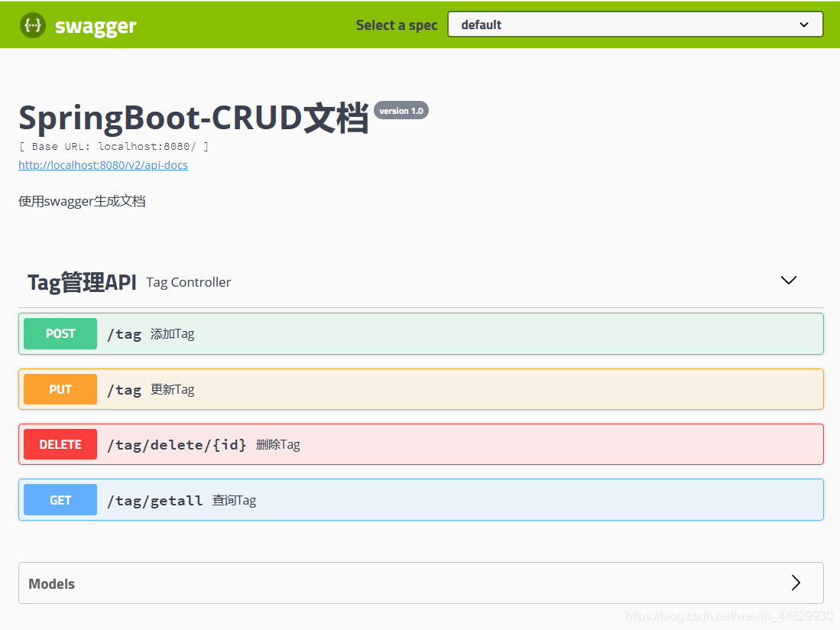This screenshot has width=840, height=630.
Task: Click the Tag Controller description
Action: [x=189, y=282]
